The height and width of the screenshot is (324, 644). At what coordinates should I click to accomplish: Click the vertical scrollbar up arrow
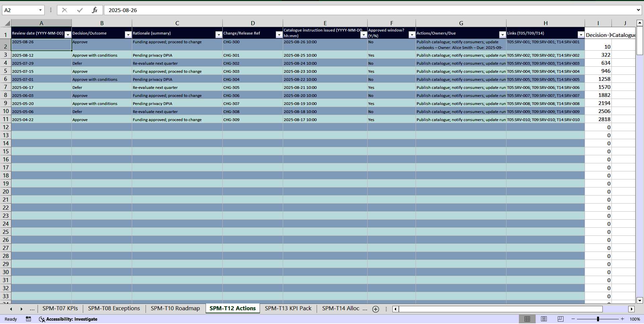coord(640,23)
